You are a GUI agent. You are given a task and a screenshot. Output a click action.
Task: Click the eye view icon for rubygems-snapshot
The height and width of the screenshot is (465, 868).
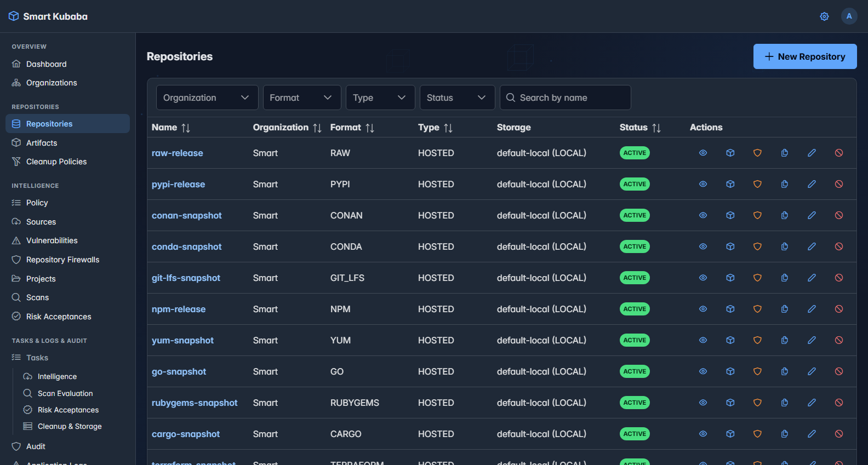[x=703, y=403]
